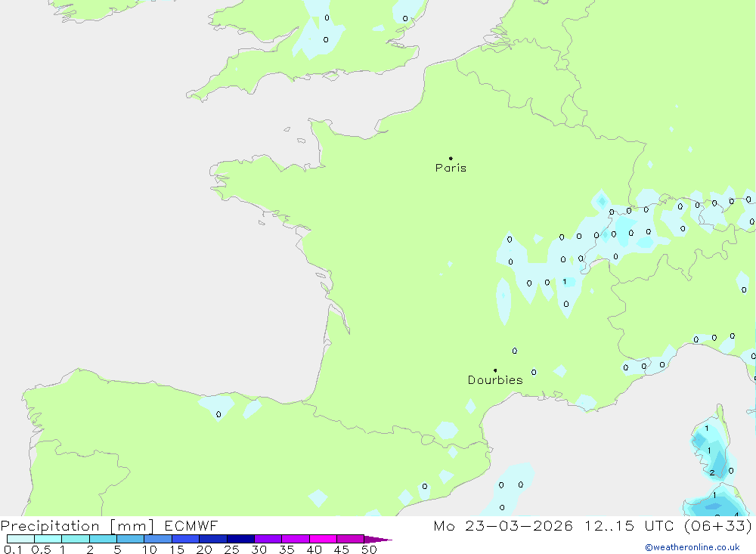Viewport: 756px width, 554px height.
Task: Pick the 0.1–0.5 mm legend swatch
Action: click(x=20, y=540)
